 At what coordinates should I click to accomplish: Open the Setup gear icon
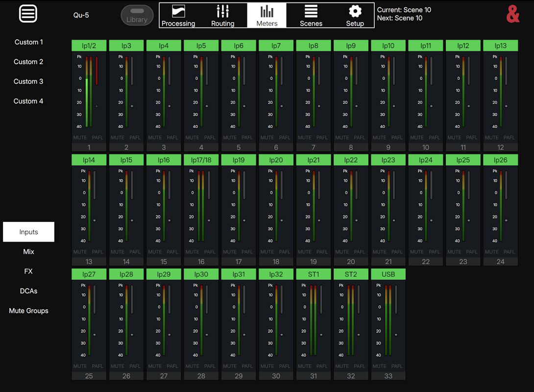point(355,11)
